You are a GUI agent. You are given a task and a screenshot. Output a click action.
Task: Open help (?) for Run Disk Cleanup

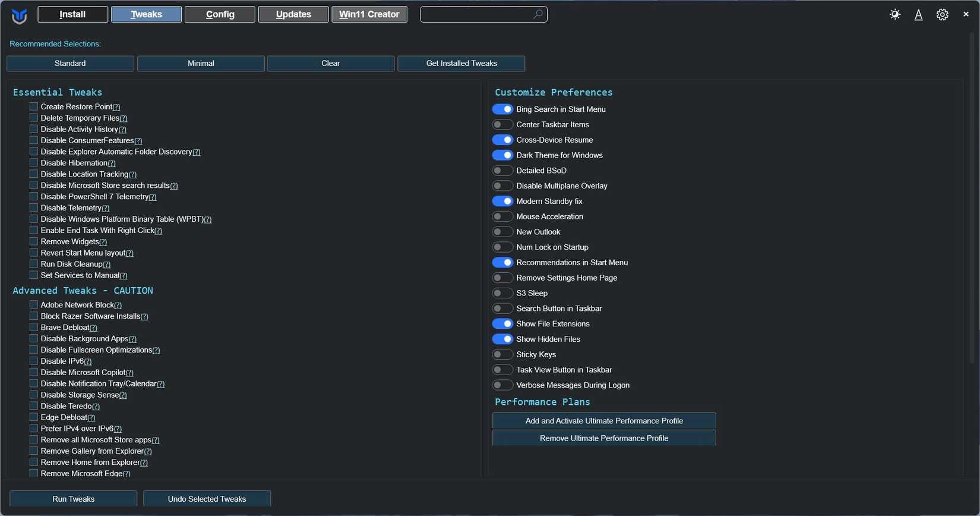pyautogui.click(x=107, y=265)
